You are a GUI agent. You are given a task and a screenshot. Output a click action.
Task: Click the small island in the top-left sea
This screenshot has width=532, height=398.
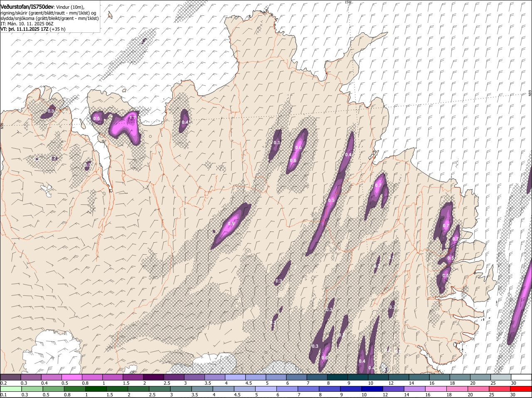click(110, 15)
